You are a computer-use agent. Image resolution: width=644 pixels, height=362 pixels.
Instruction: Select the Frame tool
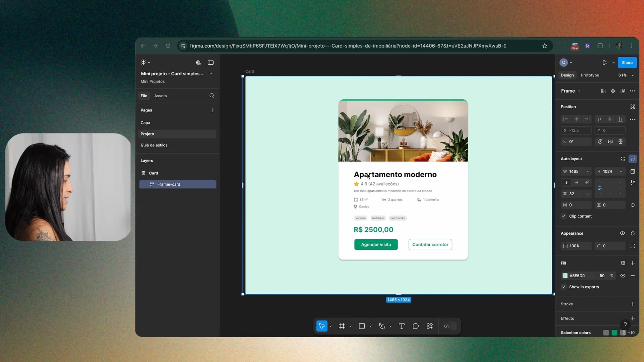(x=342, y=326)
